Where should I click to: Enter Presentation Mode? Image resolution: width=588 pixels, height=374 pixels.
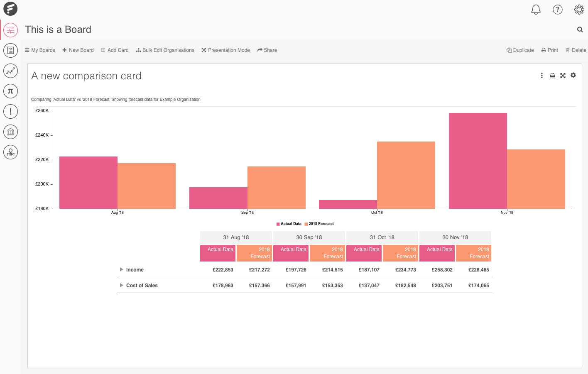(225, 50)
